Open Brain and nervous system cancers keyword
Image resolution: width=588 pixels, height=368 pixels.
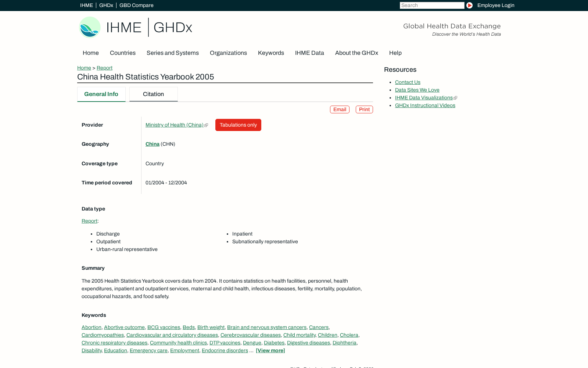click(267, 327)
